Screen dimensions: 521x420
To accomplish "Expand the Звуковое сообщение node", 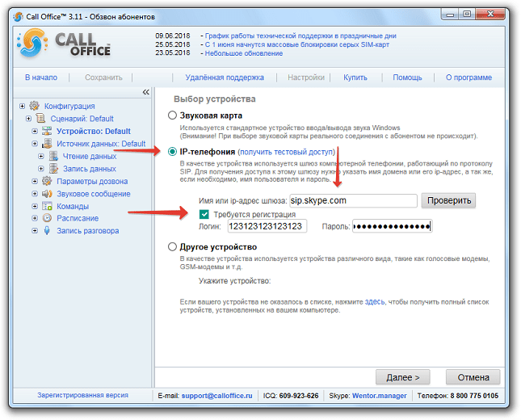I will [35, 194].
